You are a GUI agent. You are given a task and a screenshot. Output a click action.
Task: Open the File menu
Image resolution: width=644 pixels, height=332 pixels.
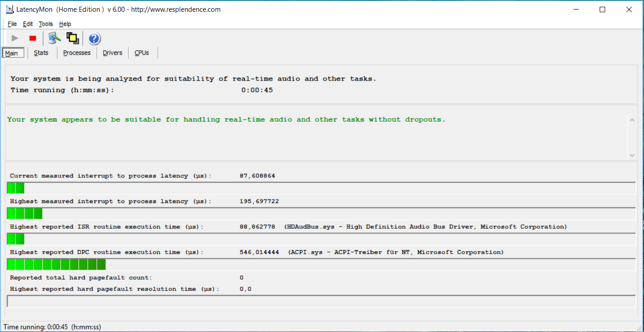(x=12, y=24)
